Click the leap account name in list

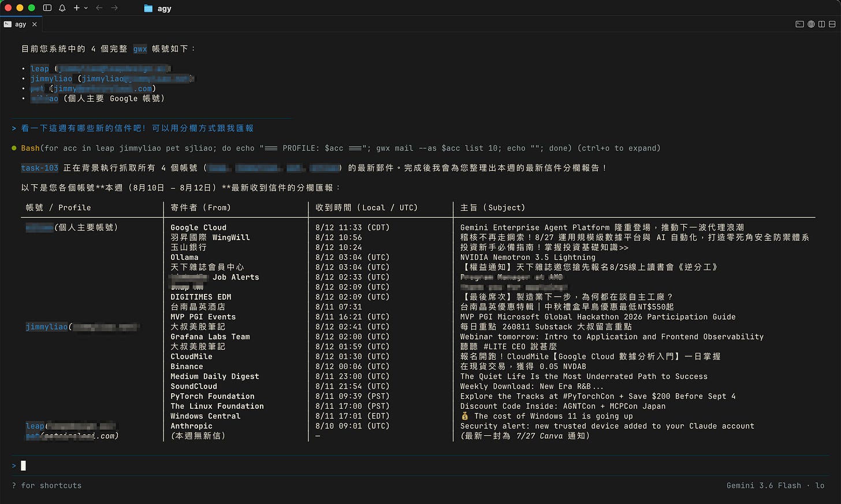(x=39, y=69)
